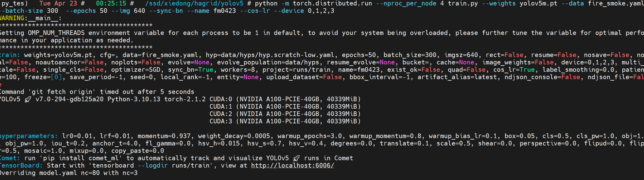
Task: Click the path '/ssd/xiedong/hagrid/yolov5'
Action: coord(194,4)
